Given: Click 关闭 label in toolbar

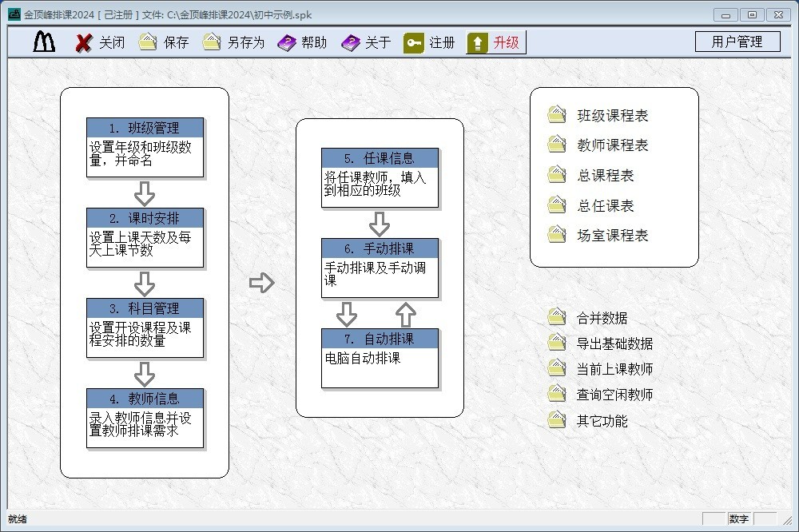Looking at the screenshot, I should click(x=112, y=42).
